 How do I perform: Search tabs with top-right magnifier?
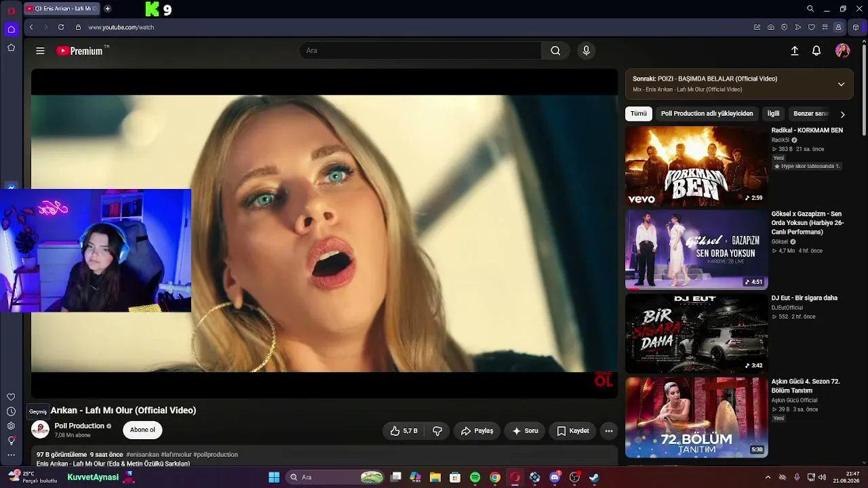pyautogui.click(x=810, y=9)
